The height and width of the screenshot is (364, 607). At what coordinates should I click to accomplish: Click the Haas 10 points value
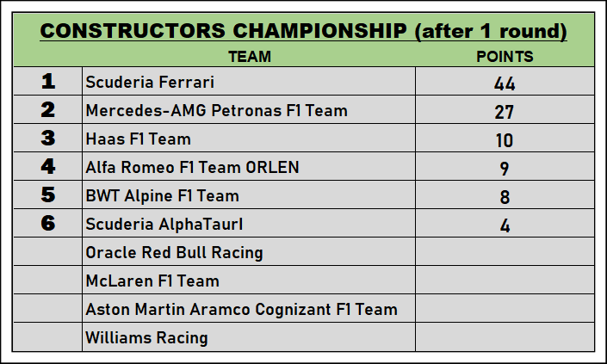pyautogui.click(x=505, y=140)
